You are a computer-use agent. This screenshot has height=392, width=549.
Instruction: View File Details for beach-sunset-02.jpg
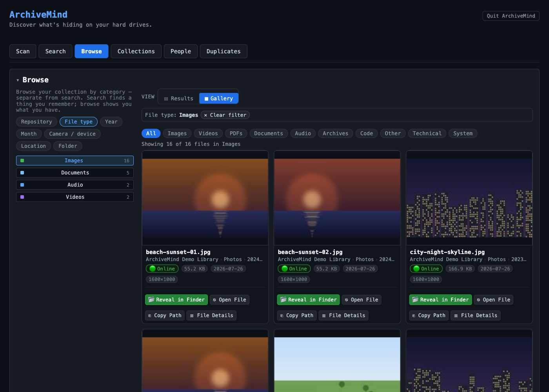(x=344, y=316)
